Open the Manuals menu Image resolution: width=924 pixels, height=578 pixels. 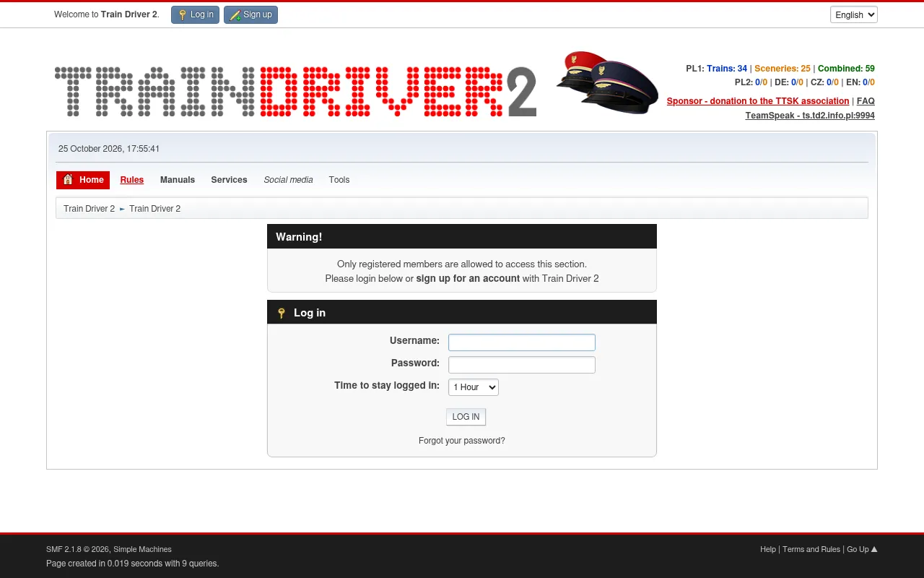tap(178, 180)
